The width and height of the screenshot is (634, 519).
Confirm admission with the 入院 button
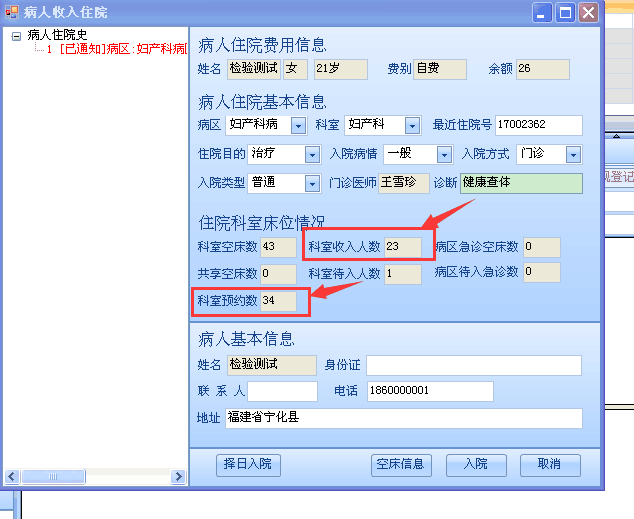point(476,465)
